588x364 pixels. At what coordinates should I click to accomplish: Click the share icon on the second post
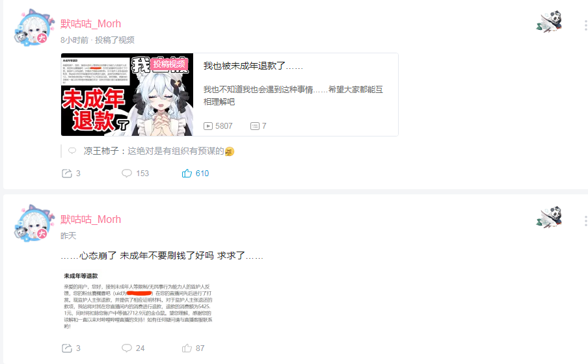pyautogui.click(x=67, y=348)
